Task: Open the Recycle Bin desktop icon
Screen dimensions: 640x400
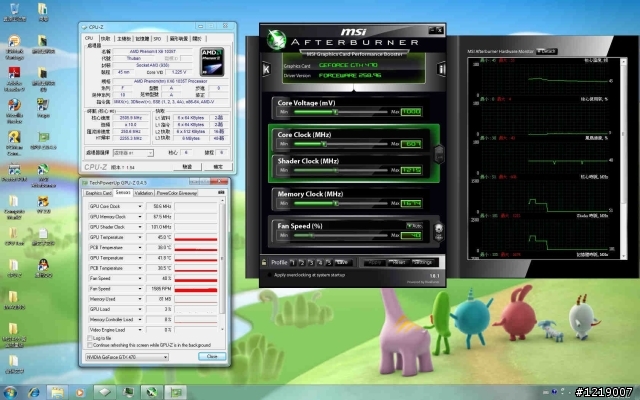Action: click(x=14, y=12)
